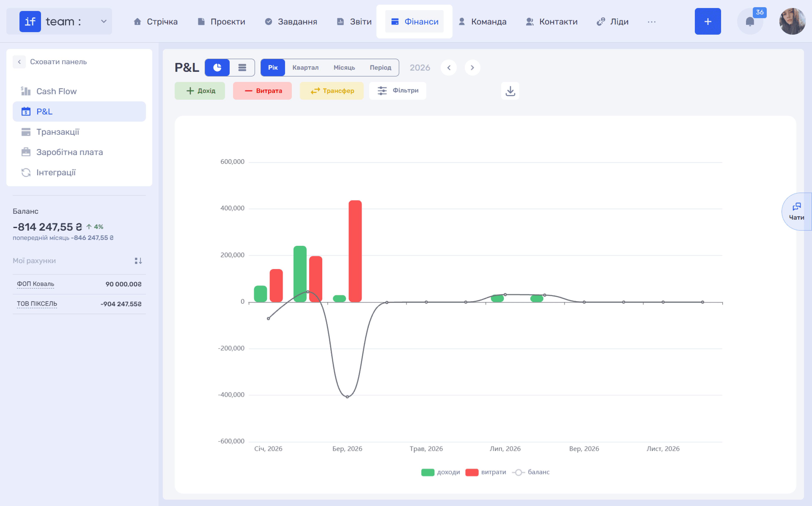This screenshot has width=812, height=506.
Task: Open more navigation items ellipsis
Action: coord(651,22)
